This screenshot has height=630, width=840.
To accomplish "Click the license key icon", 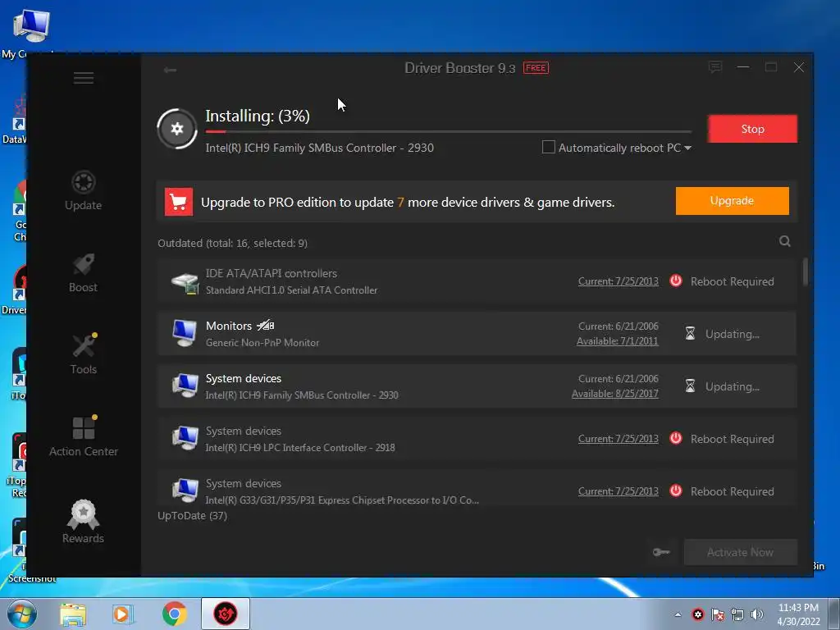I will [x=662, y=552].
